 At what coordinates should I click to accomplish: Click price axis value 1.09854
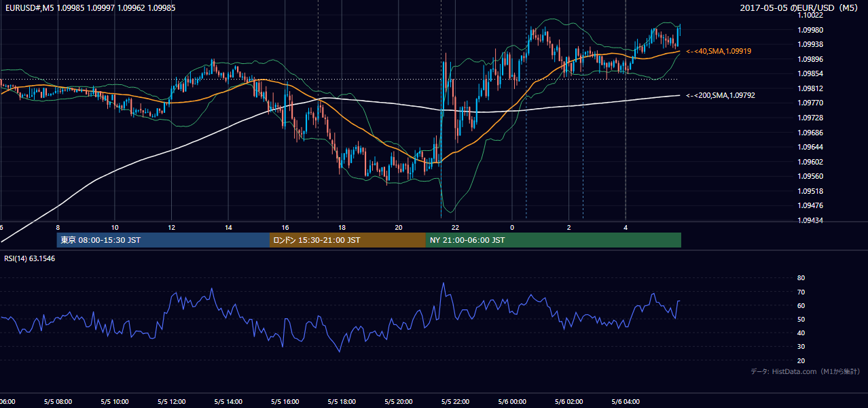pyautogui.click(x=811, y=73)
